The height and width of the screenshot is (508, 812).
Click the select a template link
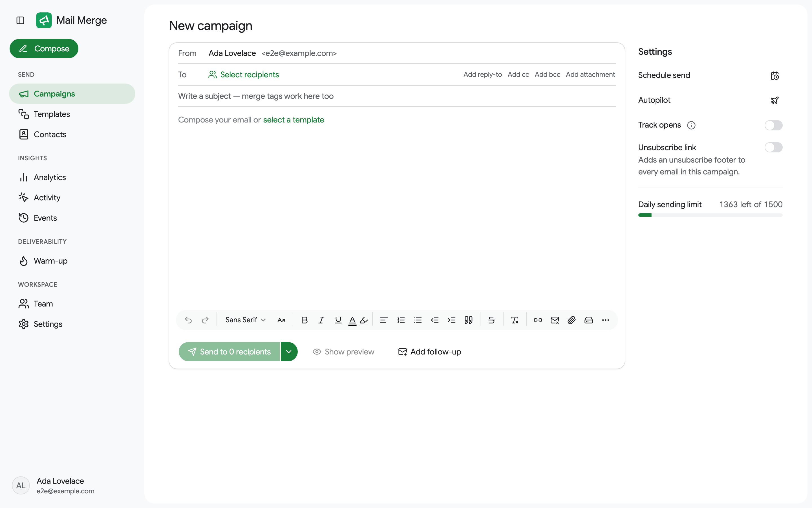coord(294,120)
